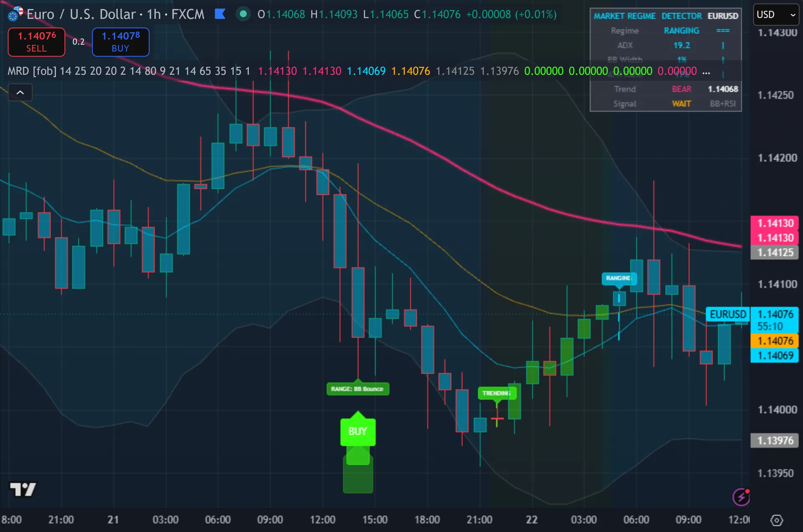Click the blue flag icon beside FXCM
The width and height of the screenshot is (803, 532).
(220, 14)
